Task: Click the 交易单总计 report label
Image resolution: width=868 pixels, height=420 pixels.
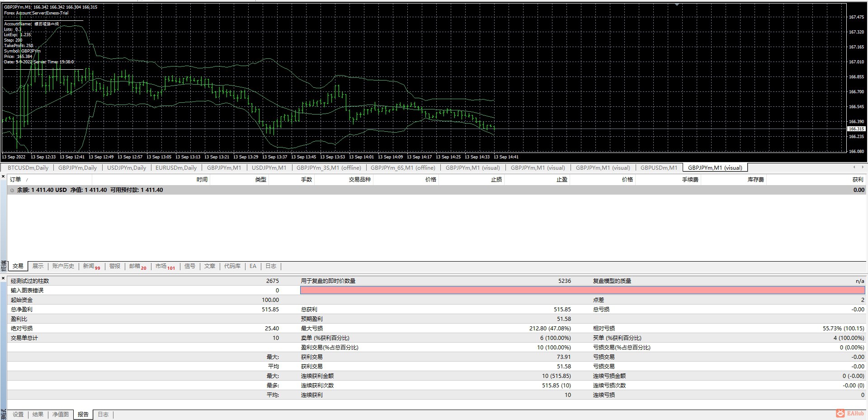Action: pyautogui.click(x=24, y=338)
